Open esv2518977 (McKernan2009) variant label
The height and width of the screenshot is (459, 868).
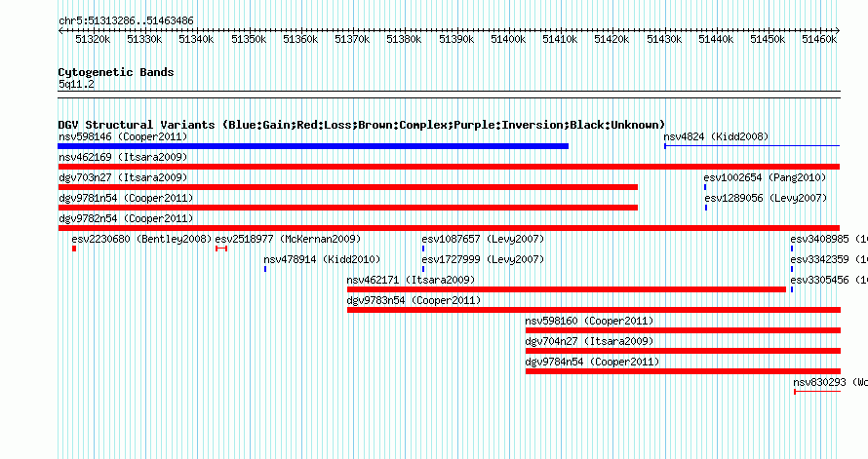pos(288,239)
